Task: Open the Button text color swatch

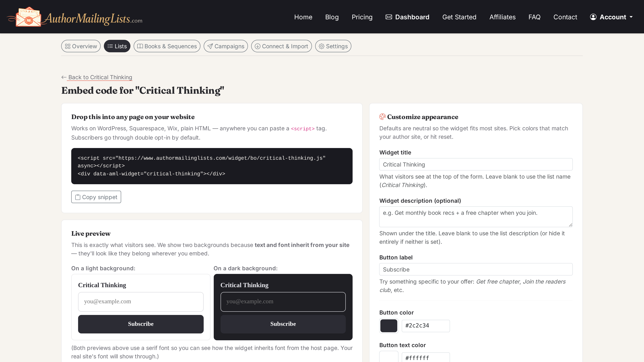Action: pos(389,357)
